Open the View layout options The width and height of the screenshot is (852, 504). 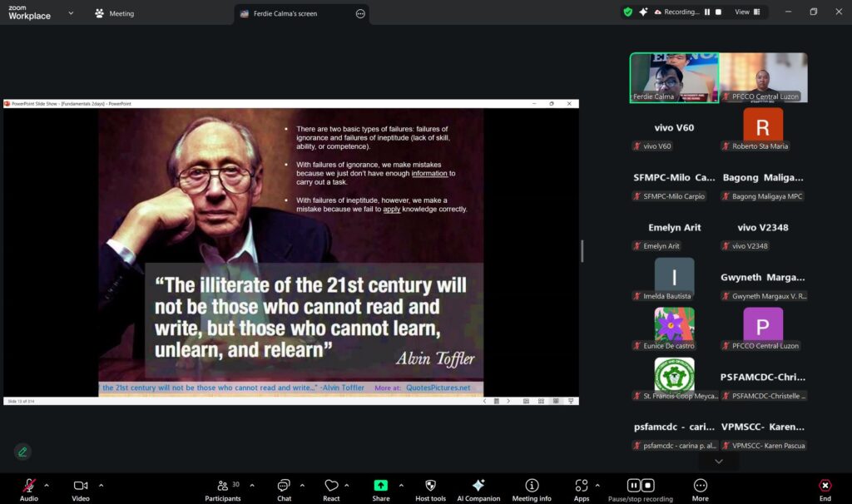[x=742, y=12]
